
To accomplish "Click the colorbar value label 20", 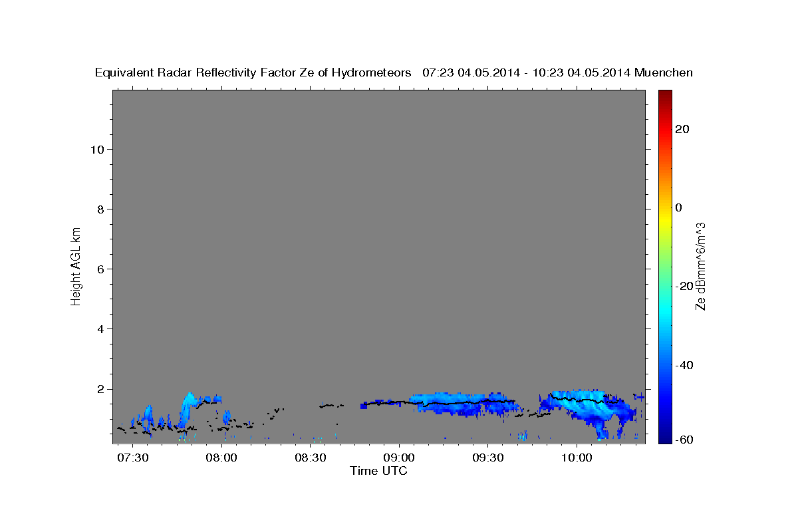I will coord(682,129).
